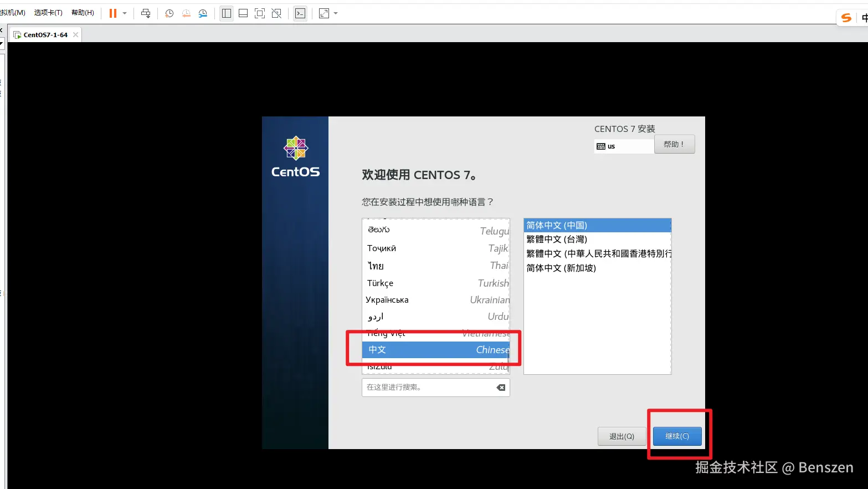Switch to the CentOS7-1-64 tab
The image size is (868, 489).
[45, 35]
